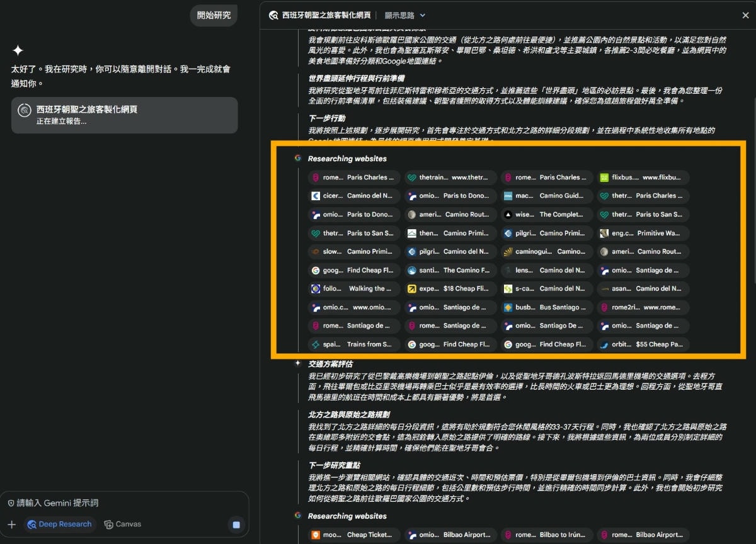
Task: Click the 下一步行動 heading
Action: pos(326,118)
